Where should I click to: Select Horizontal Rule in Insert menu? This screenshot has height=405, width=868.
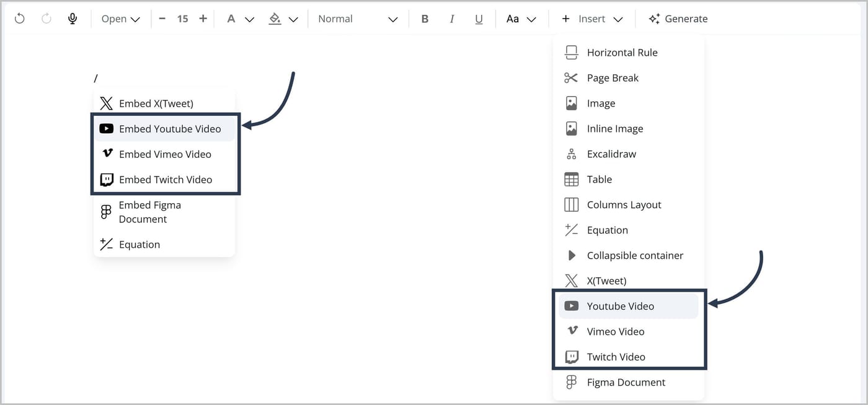(629, 53)
